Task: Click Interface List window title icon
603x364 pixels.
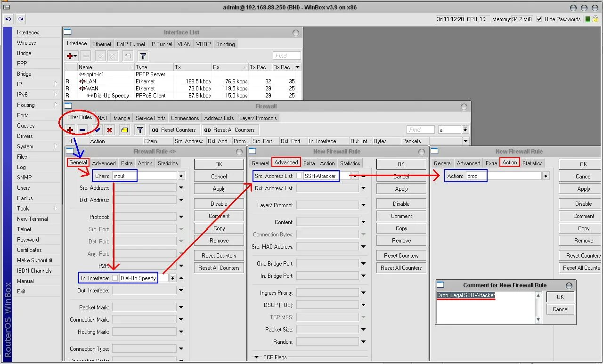Action: (x=68, y=32)
